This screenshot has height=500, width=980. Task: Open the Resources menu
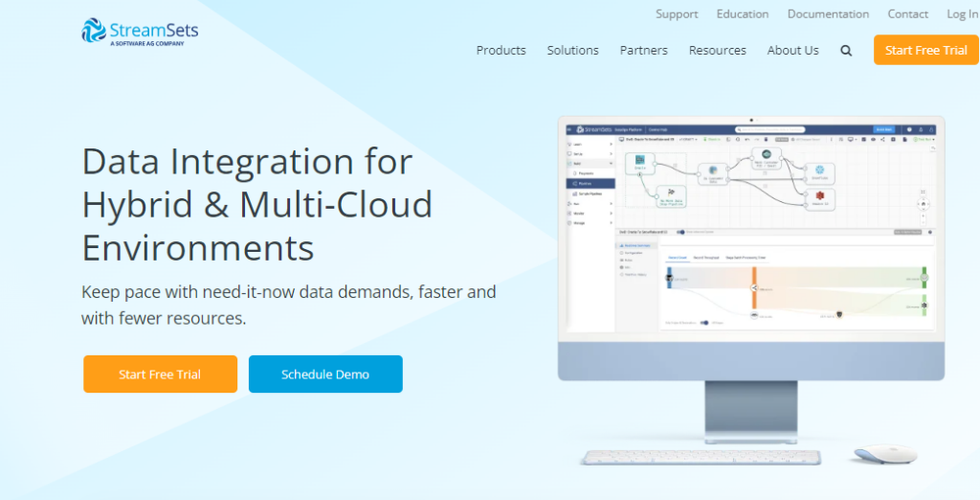[x=718, y=50]
